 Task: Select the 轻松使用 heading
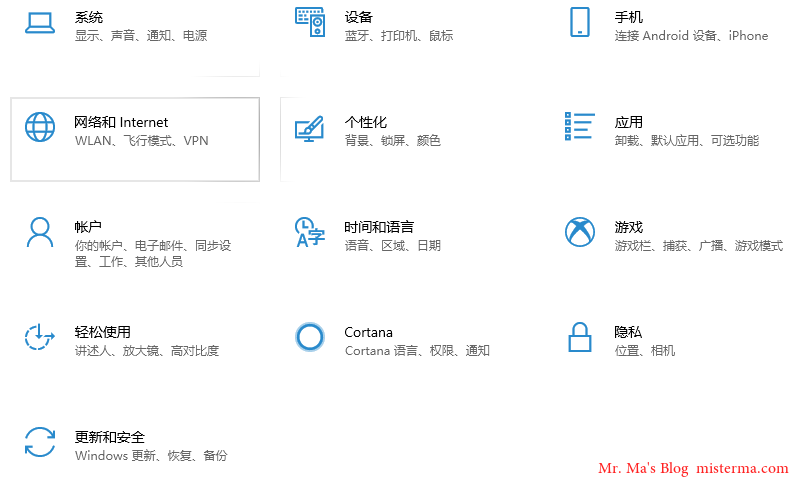pos(103,332)
